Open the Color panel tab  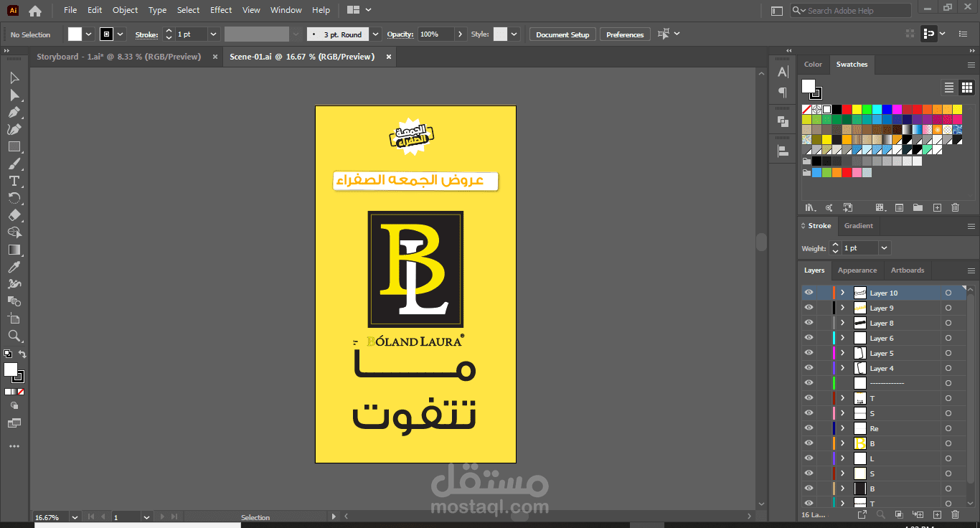pos(813,65)
